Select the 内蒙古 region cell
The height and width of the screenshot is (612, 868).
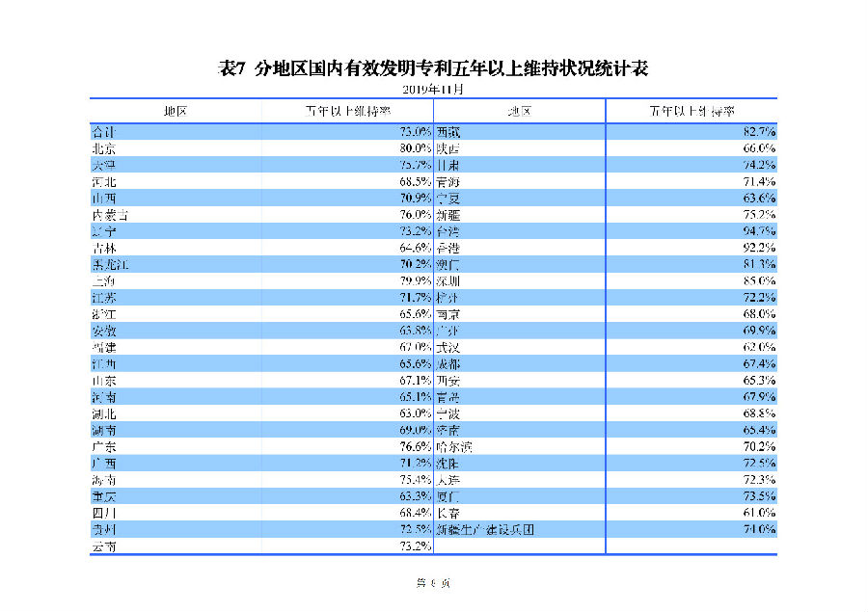(x=108, y=215)
